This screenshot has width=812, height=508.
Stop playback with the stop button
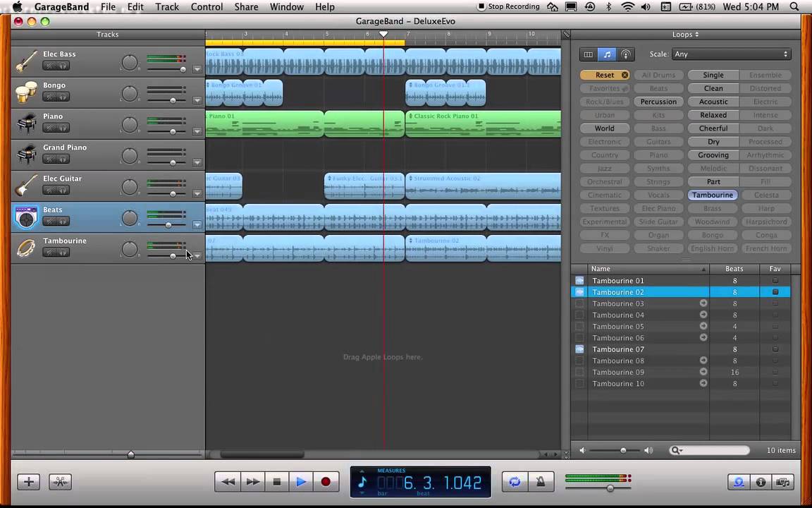point(277,482)
